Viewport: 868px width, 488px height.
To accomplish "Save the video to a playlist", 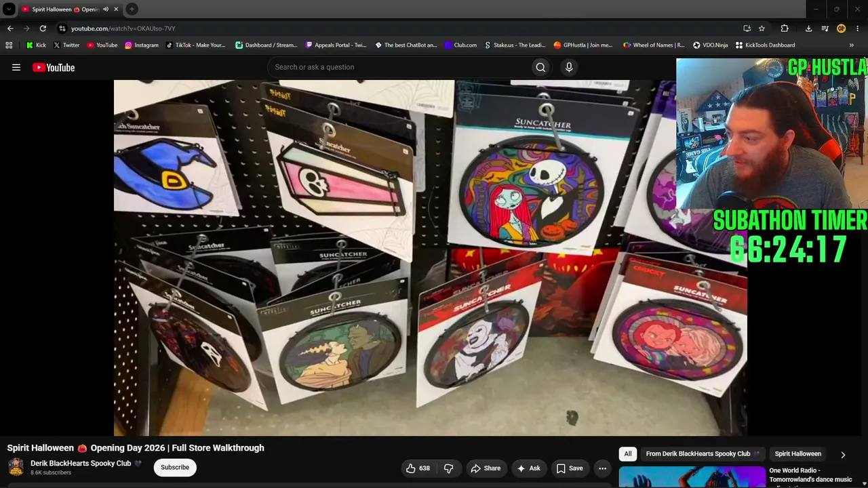I will click(x=570, y=468).
